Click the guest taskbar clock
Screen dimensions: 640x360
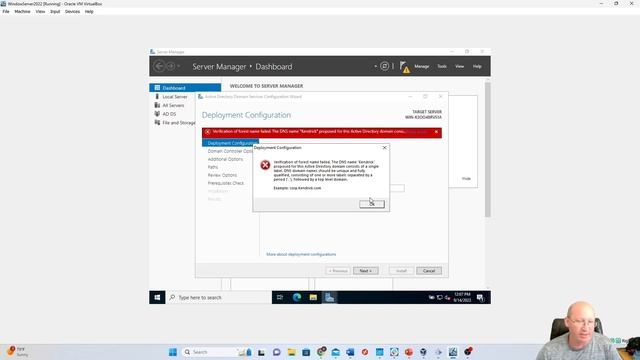click(x=462, y=297)
